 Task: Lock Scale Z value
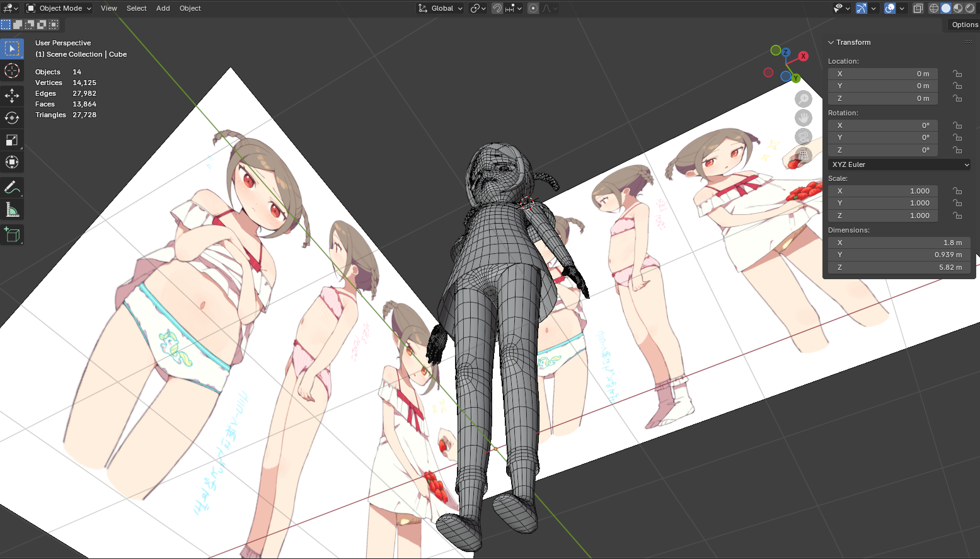pos(957,216)
